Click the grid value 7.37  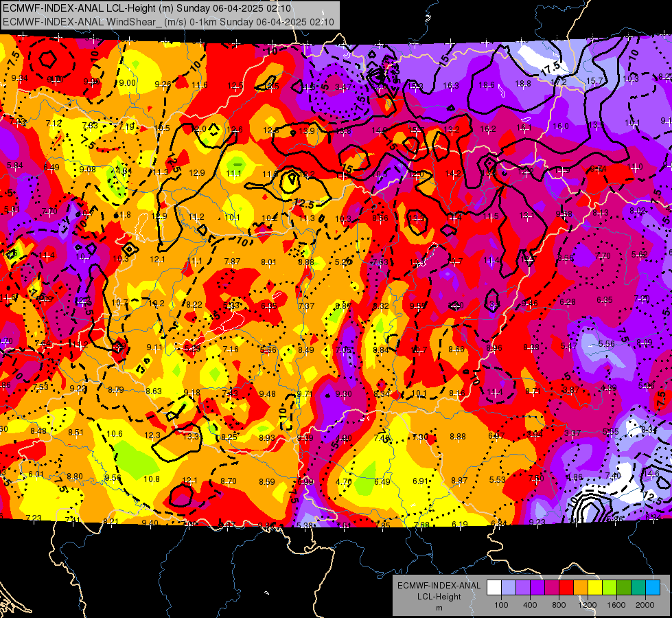pos(306,306)
